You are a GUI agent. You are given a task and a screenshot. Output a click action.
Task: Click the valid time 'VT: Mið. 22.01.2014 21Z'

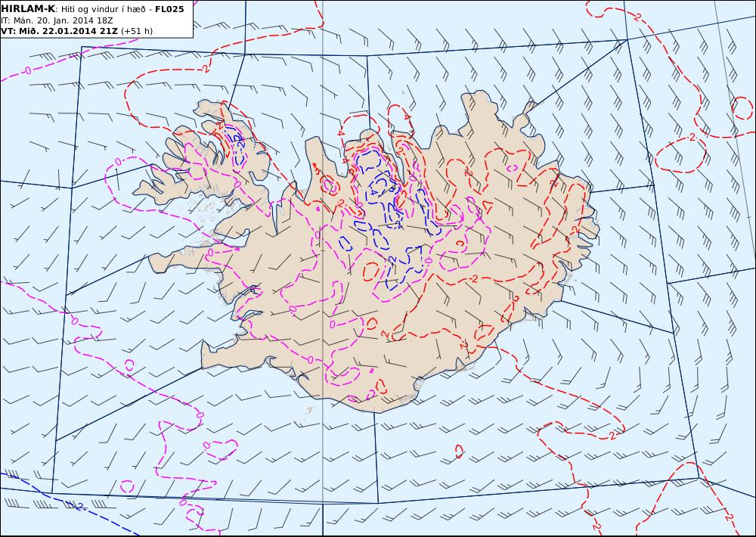(59, 31)
